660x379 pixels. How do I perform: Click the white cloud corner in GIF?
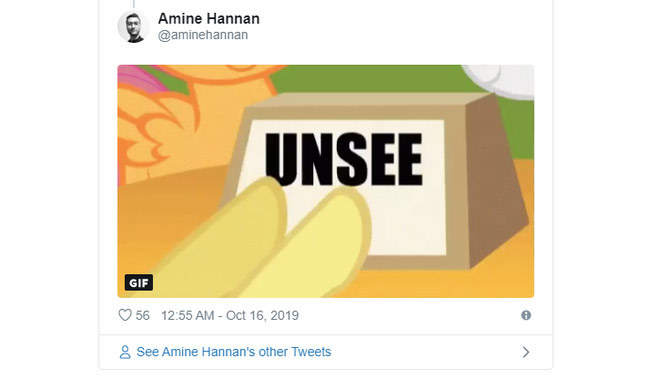coord(501,80)
